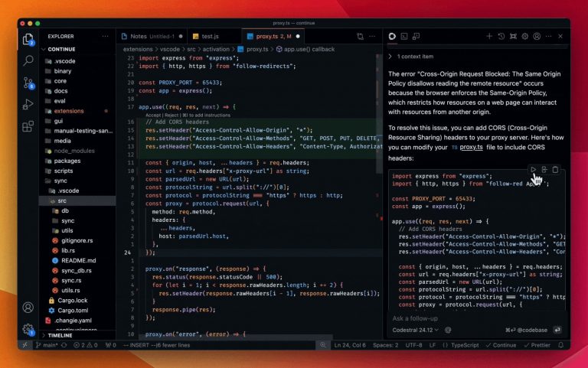Open README.md in the explorer
The height and width of the screenshot is (368, 588).
78,260
